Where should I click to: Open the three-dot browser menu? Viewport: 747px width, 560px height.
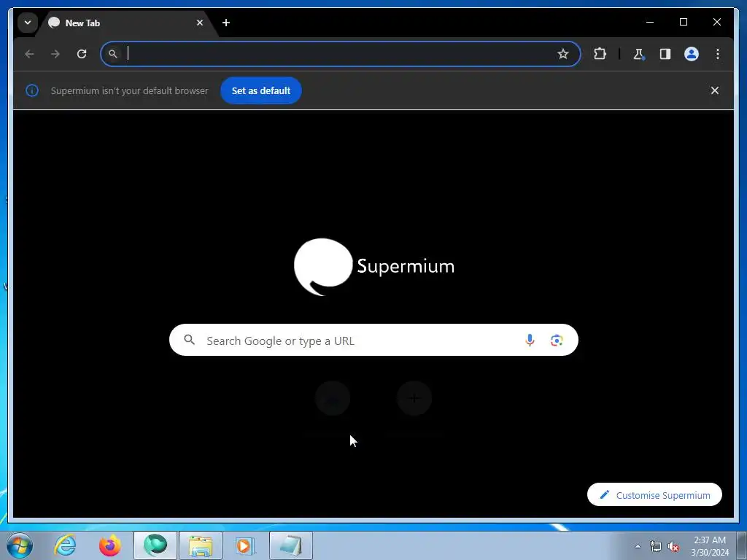pos(718,54)
